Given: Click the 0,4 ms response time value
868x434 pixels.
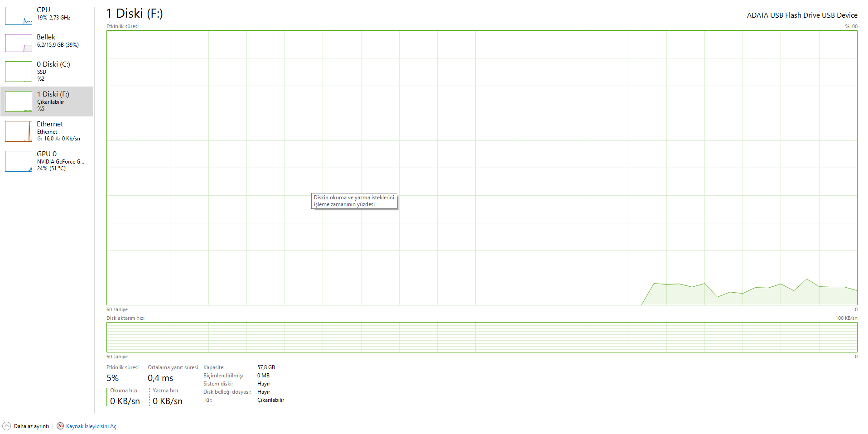Looking at the screenshot, I should [x=160, y=378].
